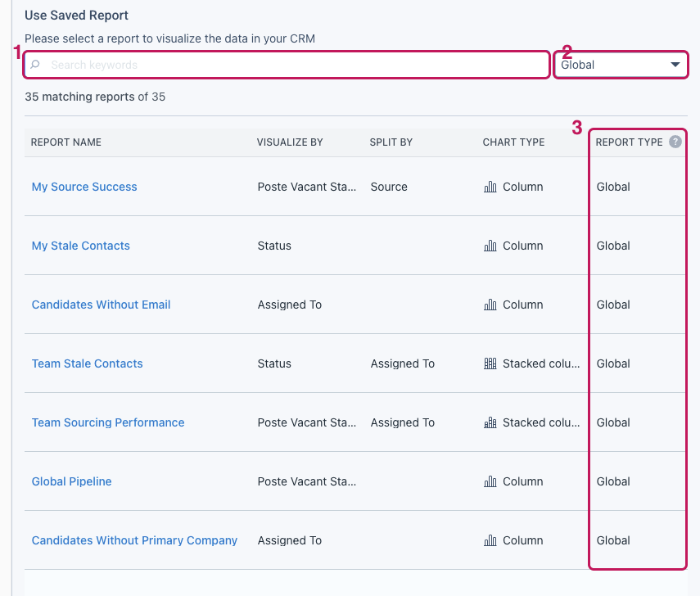Open Candidates Without Email report
This screenshot has height=596, width=700.
point(101,305)
